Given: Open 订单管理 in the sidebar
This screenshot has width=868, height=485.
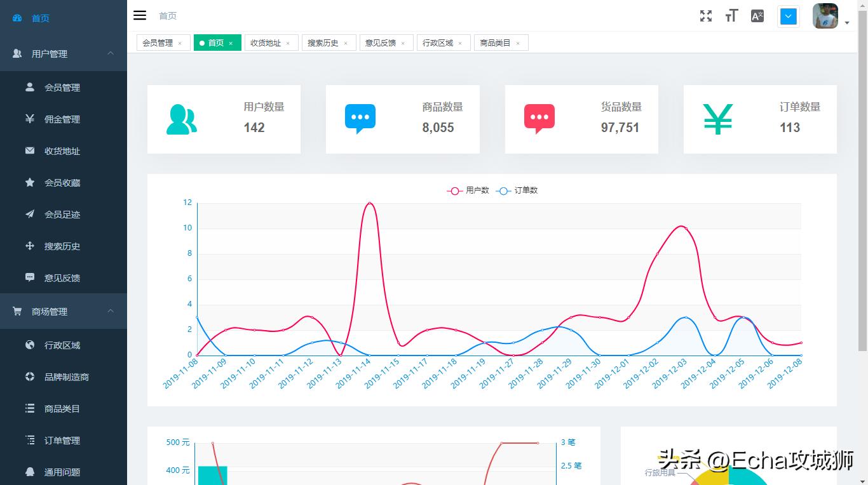Looking at the screenshot, I should point(62,441).
